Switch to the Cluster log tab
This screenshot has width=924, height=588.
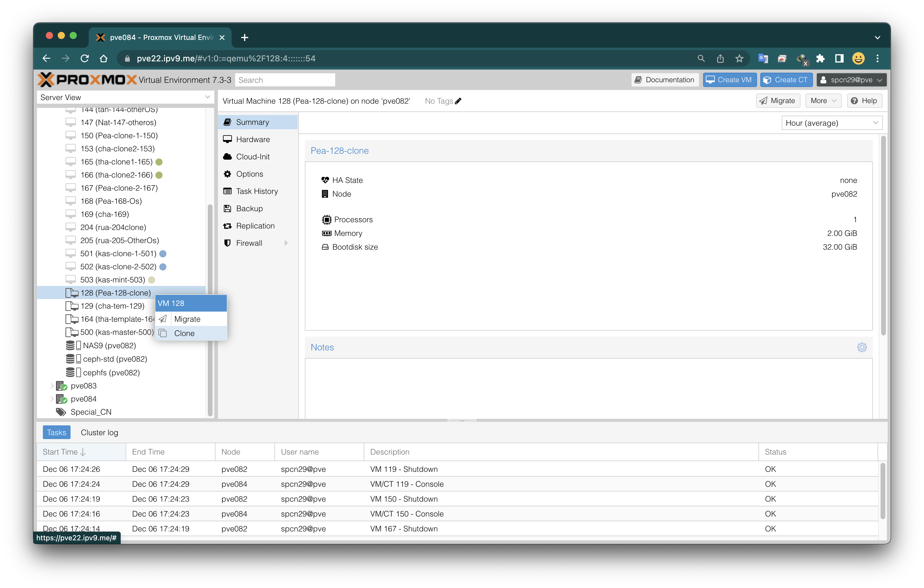coord(99,433)
